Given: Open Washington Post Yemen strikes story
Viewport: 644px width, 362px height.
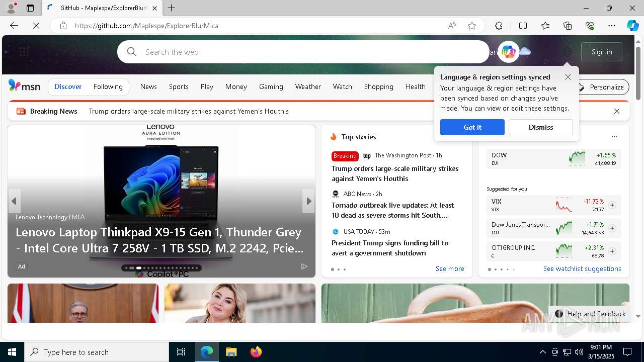Looking at the screenshot, I should 395,173.
